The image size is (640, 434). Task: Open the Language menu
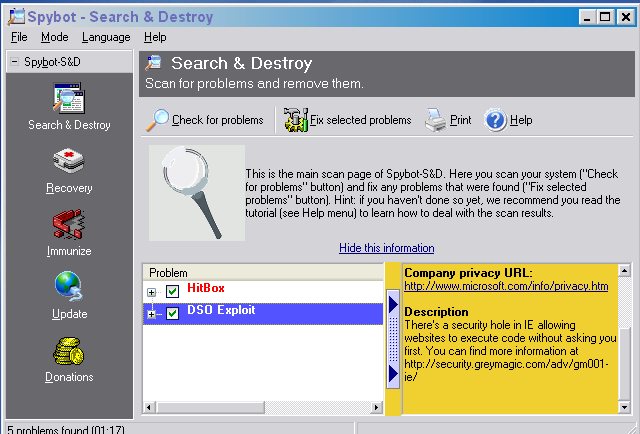(106, 37)
